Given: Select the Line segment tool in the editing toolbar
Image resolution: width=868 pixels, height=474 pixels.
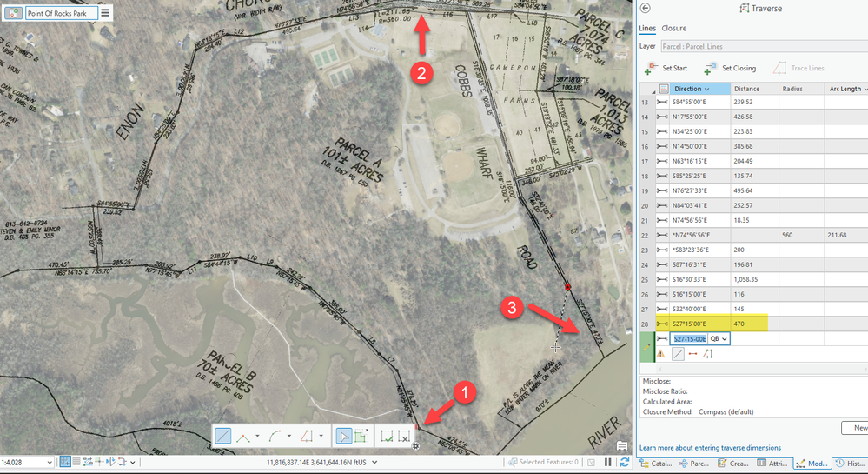Looking at the screenshot, I should (x=223, y=437).
